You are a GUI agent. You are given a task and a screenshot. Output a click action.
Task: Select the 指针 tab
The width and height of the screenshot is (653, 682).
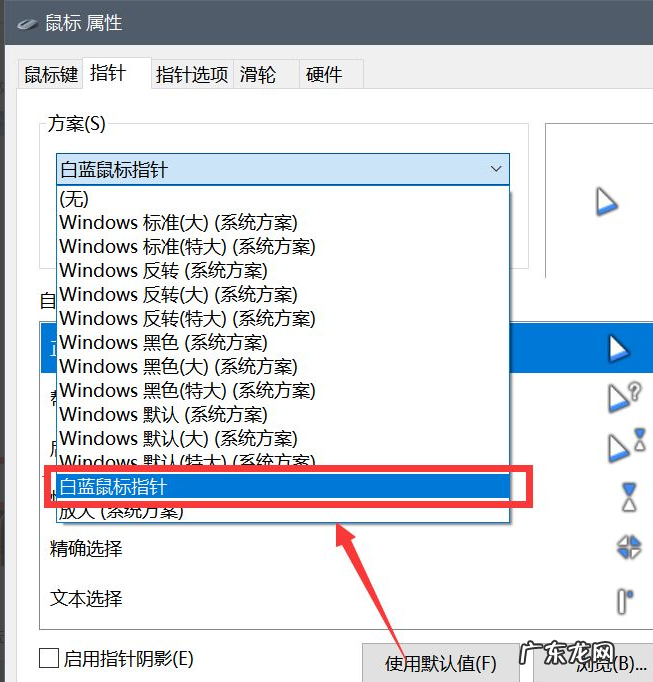(117, 73)
